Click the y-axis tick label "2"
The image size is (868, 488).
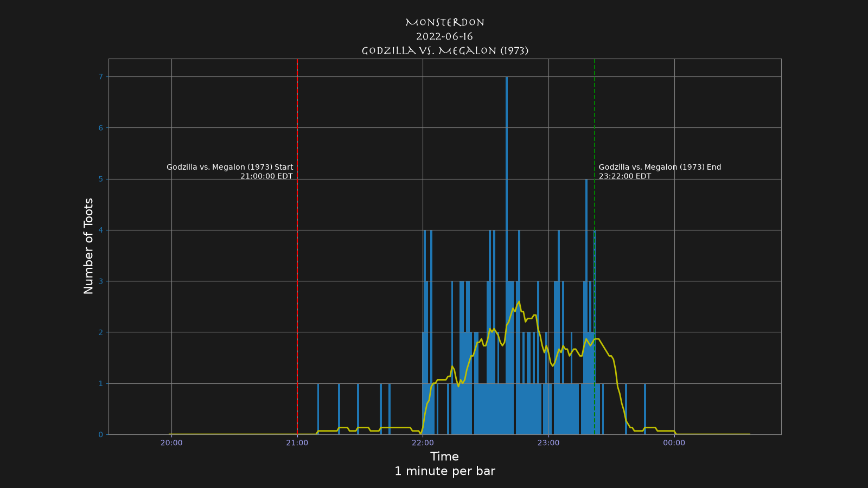tap(100, 332)
